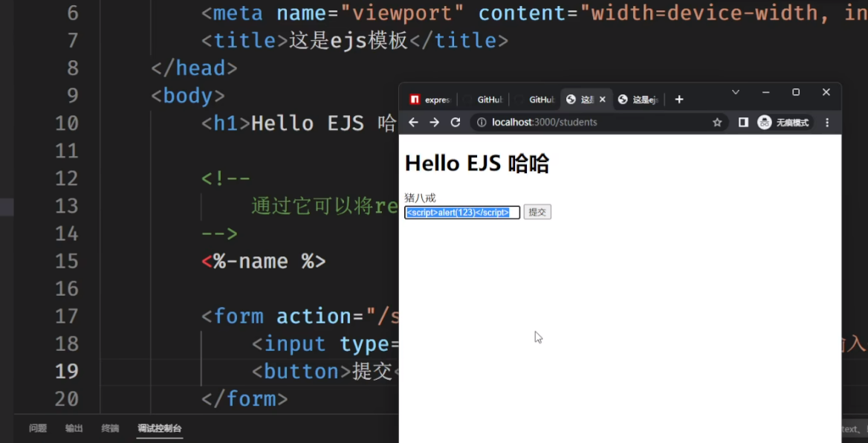
Task: Go forward in the browser
Action: [435, 123]
